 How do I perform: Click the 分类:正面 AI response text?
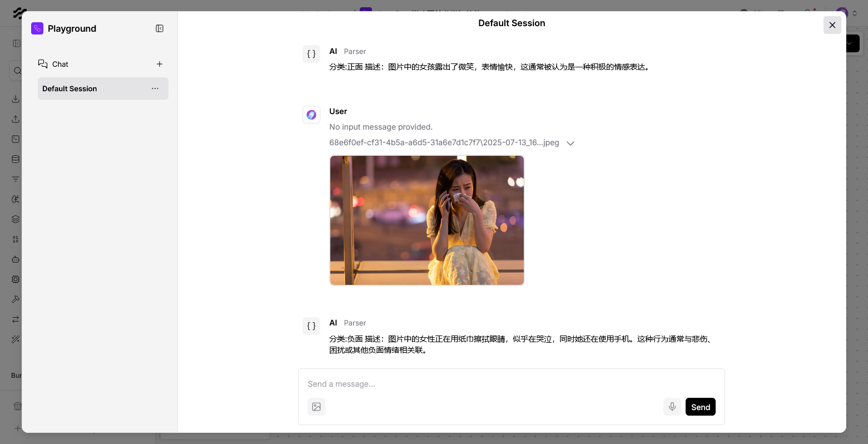pos(490,67)
